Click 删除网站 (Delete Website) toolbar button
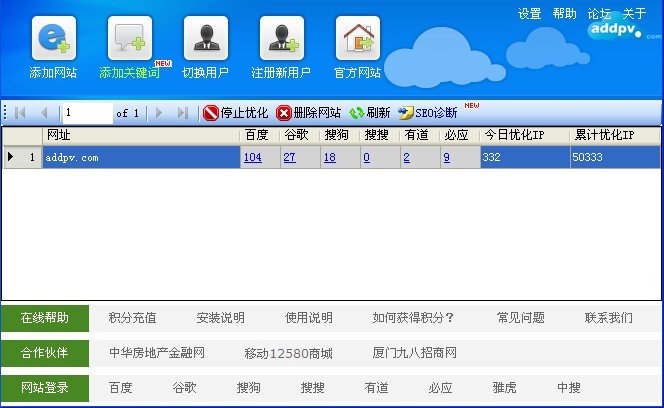 [x=308, y=113]
